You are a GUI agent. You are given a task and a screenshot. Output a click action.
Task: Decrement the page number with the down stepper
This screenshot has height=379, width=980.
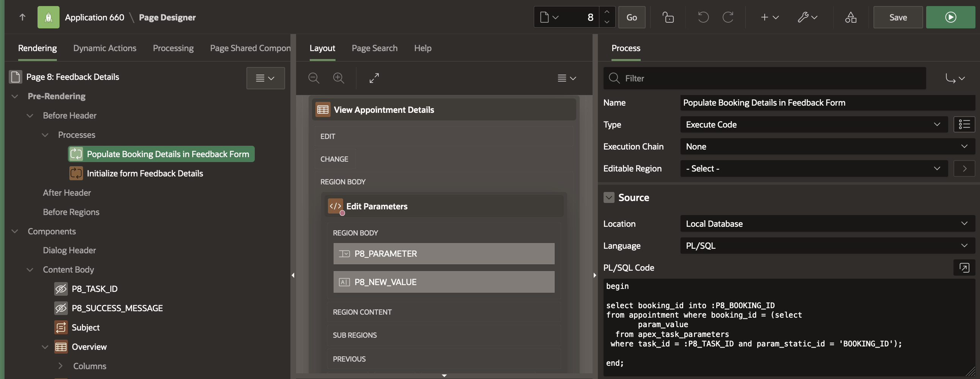click(607, 22)
